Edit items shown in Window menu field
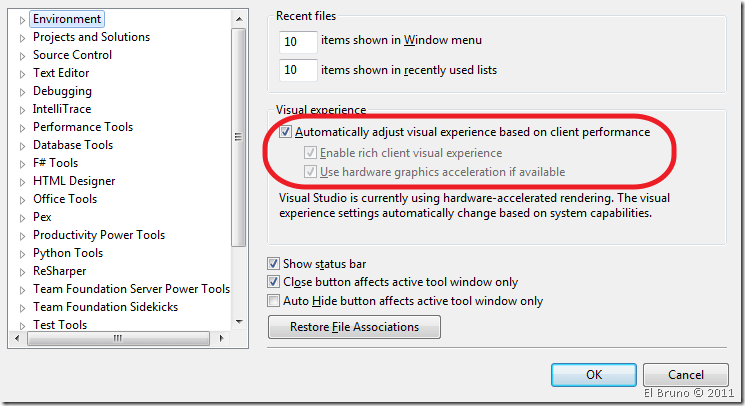The width and height of the screenshot is (745, 406). [299, 41]
